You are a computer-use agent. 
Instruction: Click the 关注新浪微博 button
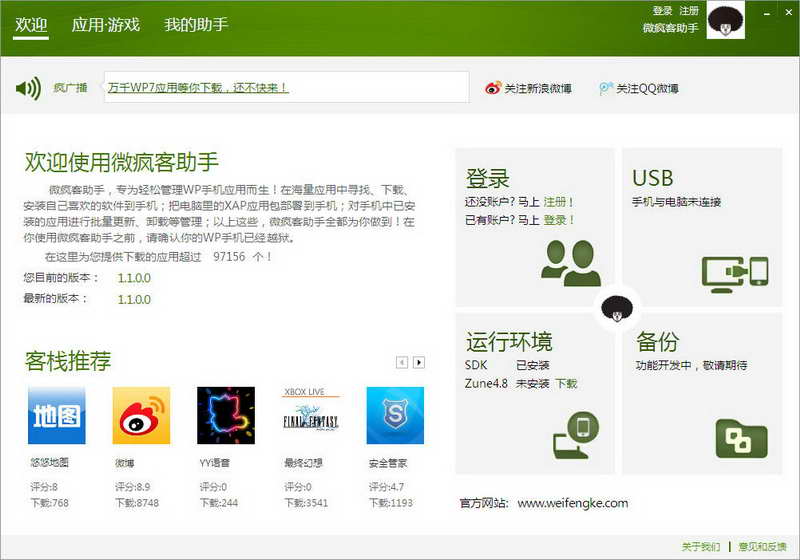[x=529, y=88]
